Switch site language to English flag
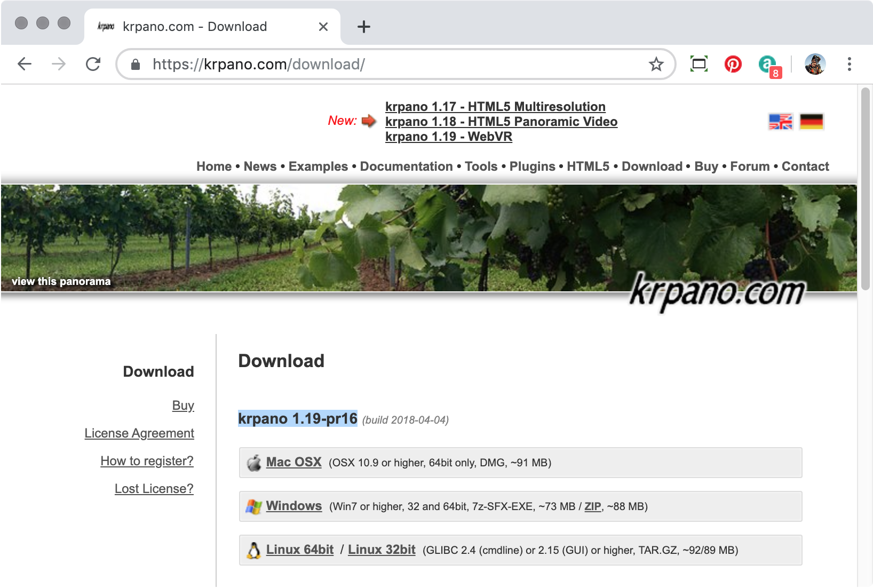This screenshot has width=873, height=588. coord(781,122)
